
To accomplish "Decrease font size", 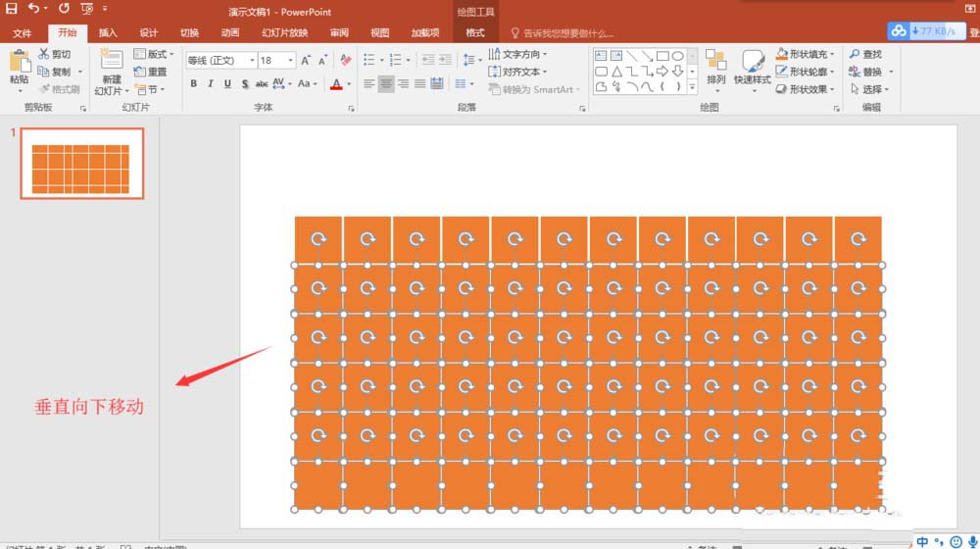I will point(322,60).
